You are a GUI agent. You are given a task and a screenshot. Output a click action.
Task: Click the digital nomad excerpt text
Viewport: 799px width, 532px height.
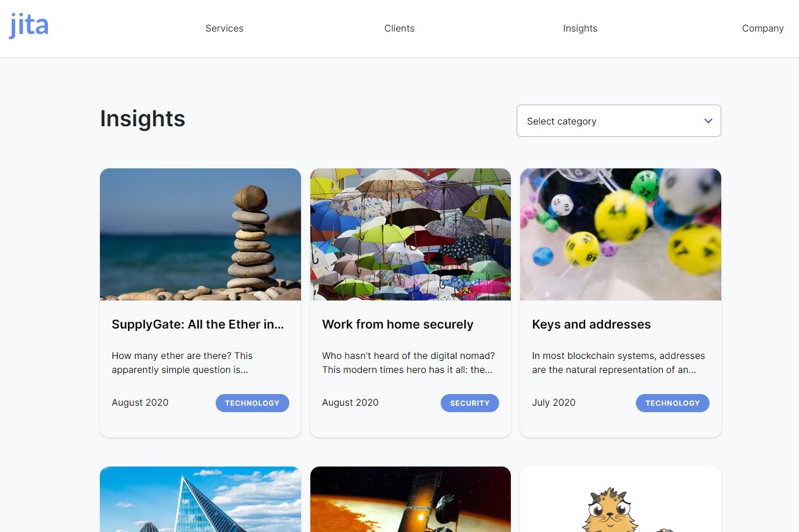(409, 362)
